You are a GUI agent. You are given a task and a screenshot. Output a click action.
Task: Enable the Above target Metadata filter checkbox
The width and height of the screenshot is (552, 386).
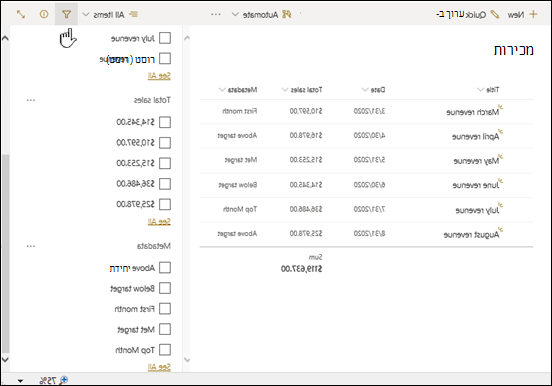pos(165,268)
